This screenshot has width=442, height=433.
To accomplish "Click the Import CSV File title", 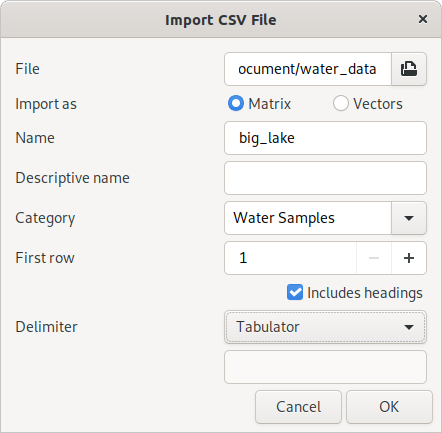I will tap(221, 20).
